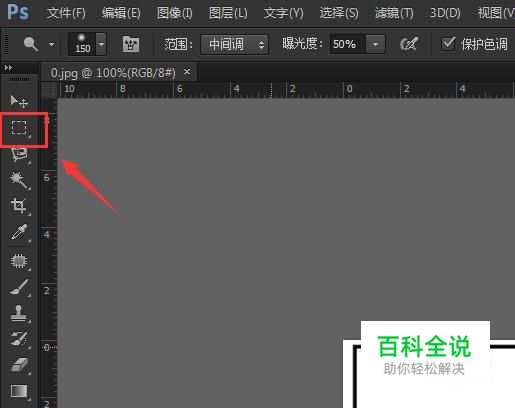Open the 编辑(E) menu
This screenshot has height=408, width=515.
(121, 13)
